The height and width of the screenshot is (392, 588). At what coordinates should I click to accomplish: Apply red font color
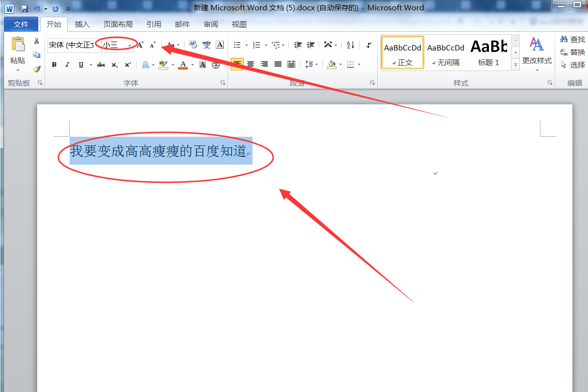pyautogui.click(x=183, y=65)
